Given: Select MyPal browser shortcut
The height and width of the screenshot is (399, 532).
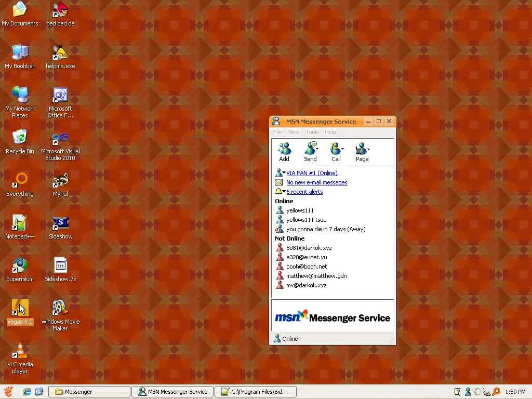Looking at the screenshot, I should (x=60, y=184).
